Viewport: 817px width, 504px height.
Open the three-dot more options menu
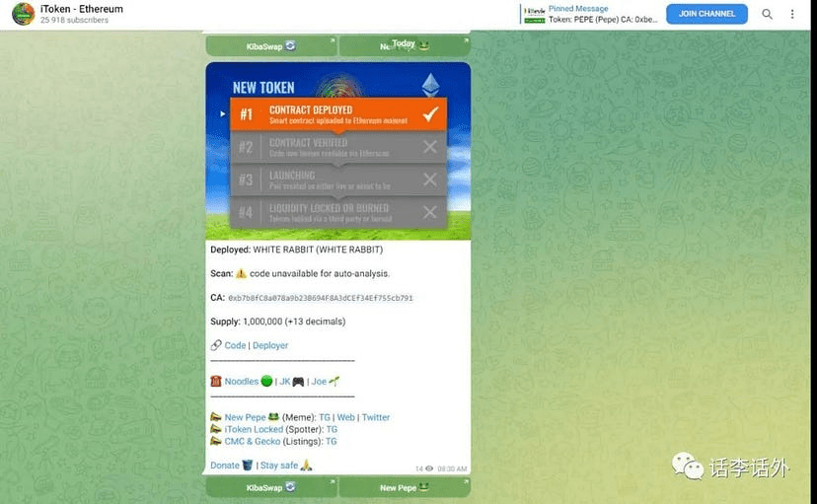(792, 14)
